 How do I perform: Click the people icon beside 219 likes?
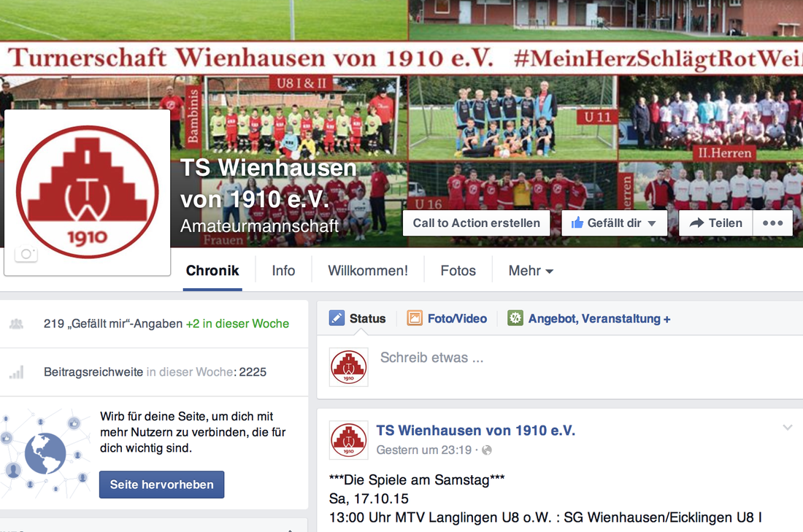coord(16,323)
